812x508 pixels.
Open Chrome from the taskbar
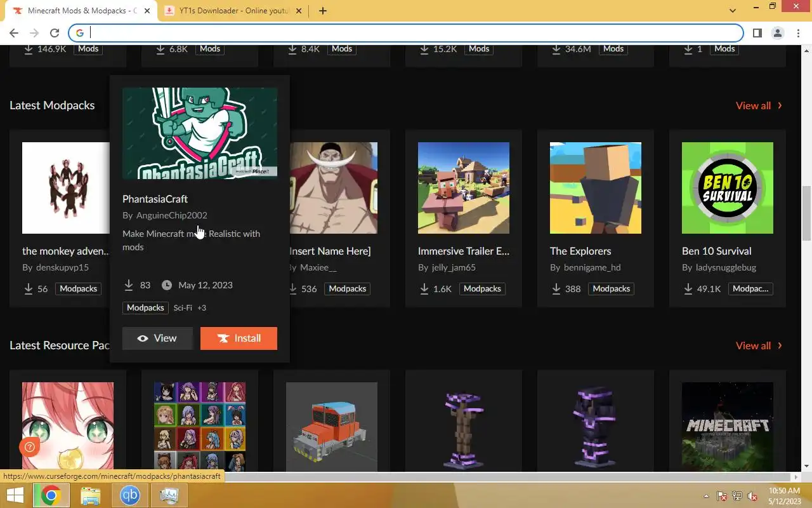coord(51,495)
